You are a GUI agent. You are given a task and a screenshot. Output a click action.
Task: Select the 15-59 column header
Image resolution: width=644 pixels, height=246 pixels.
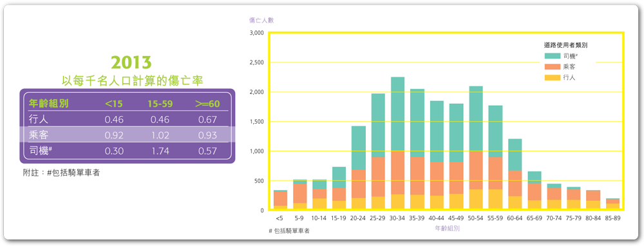click(160, 104)
